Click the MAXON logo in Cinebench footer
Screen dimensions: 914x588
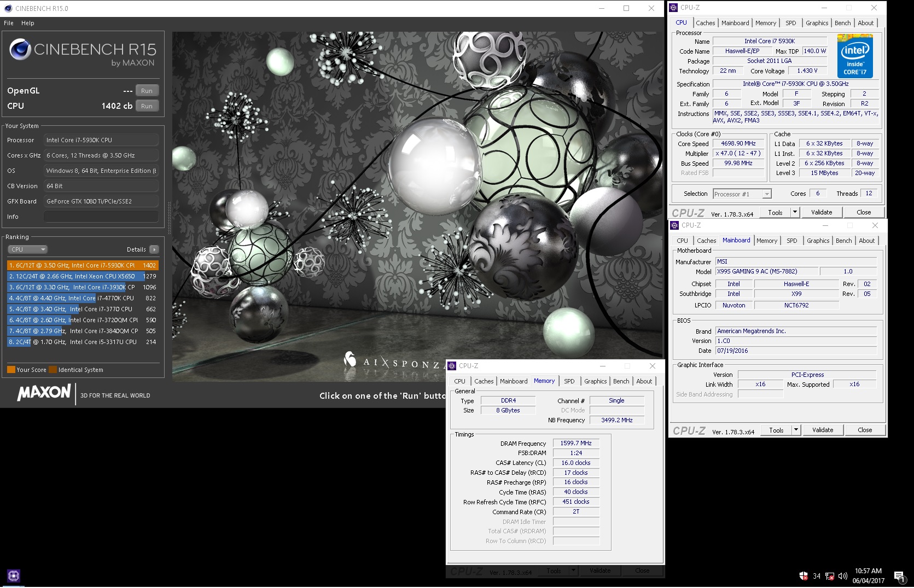(x=44, y=393)
